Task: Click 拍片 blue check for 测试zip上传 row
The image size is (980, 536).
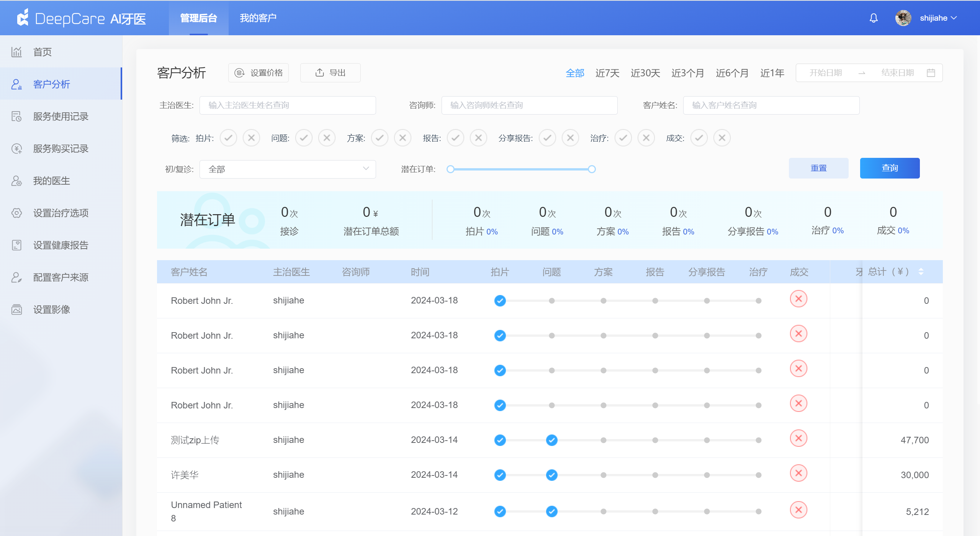Action: click(x=500, y=440)
